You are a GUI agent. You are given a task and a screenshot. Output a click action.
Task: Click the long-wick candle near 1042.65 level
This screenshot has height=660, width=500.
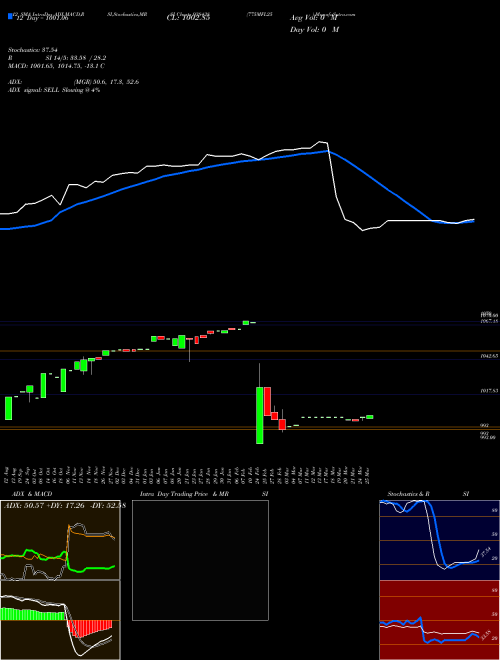[189, 349]
